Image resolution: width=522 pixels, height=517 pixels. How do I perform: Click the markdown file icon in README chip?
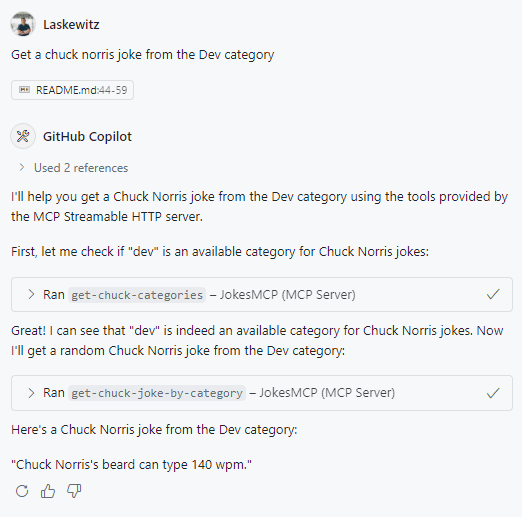coord(24,90)
